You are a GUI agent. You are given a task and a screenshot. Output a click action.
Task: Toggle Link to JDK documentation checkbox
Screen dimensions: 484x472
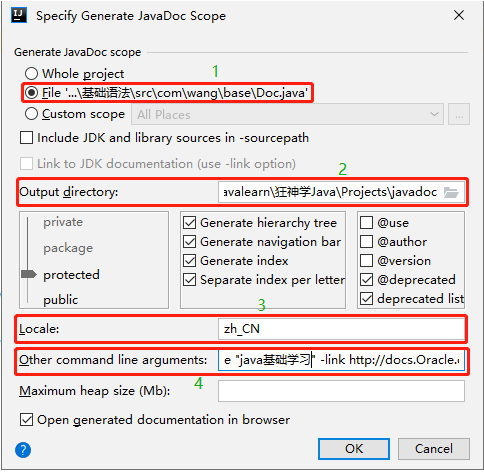pos(26,164)
